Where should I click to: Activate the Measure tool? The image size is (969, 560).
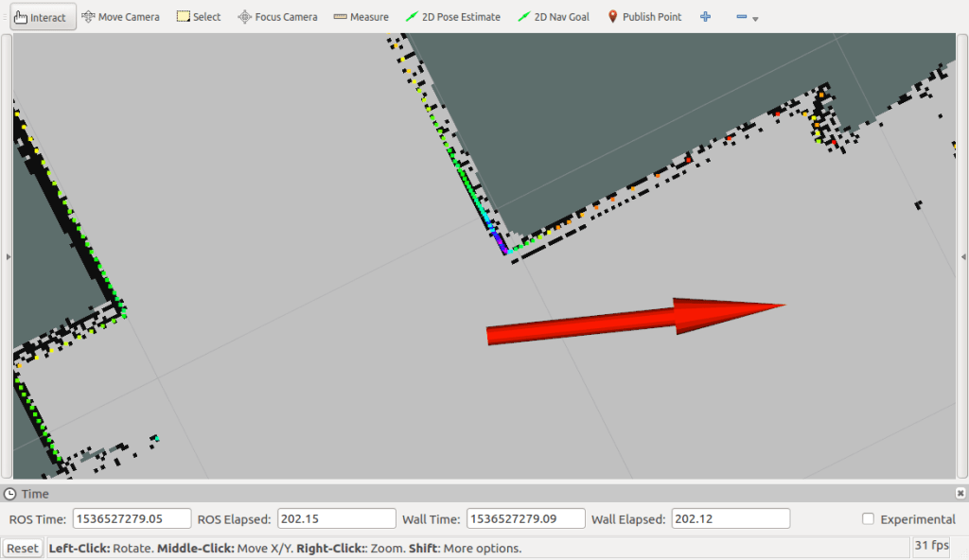click(361, 16)
